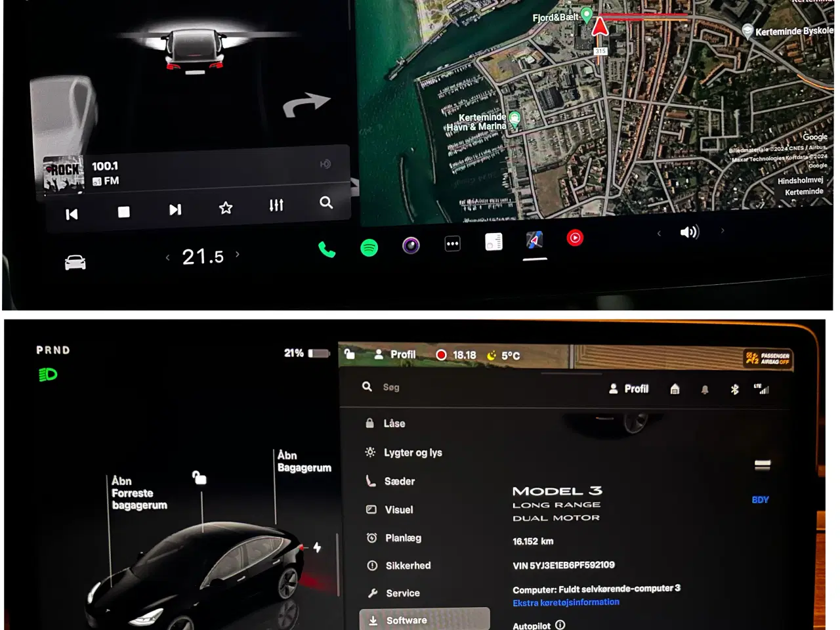Tap the lock icon in status bar
Screen dimensions: 840x630
click(350, 354)
